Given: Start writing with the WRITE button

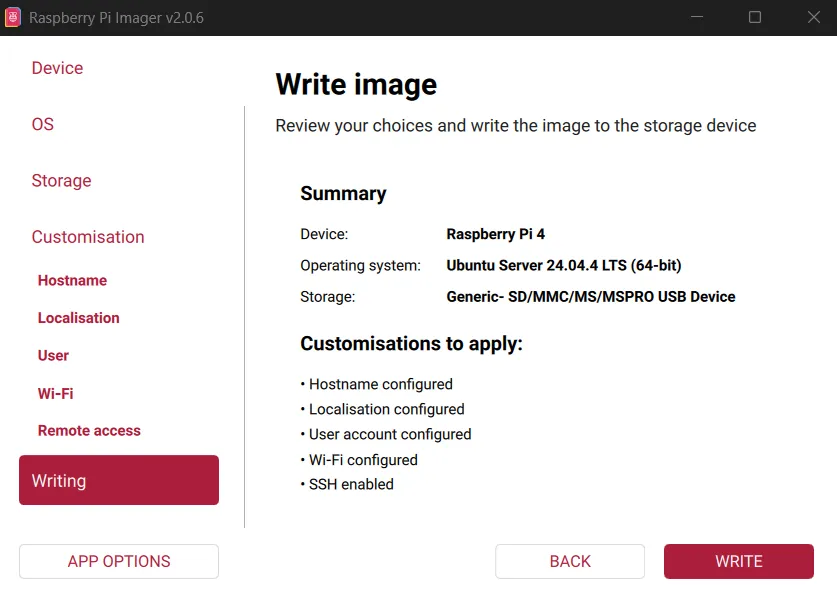Looking at the screenshot, I should 738,561.
